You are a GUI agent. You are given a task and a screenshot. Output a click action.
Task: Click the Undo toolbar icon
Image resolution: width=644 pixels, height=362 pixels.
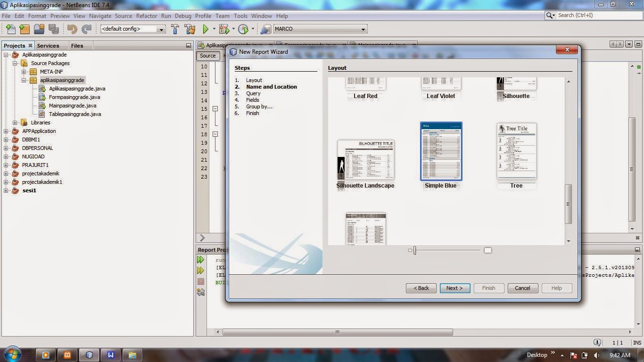[x=72, y=29]
